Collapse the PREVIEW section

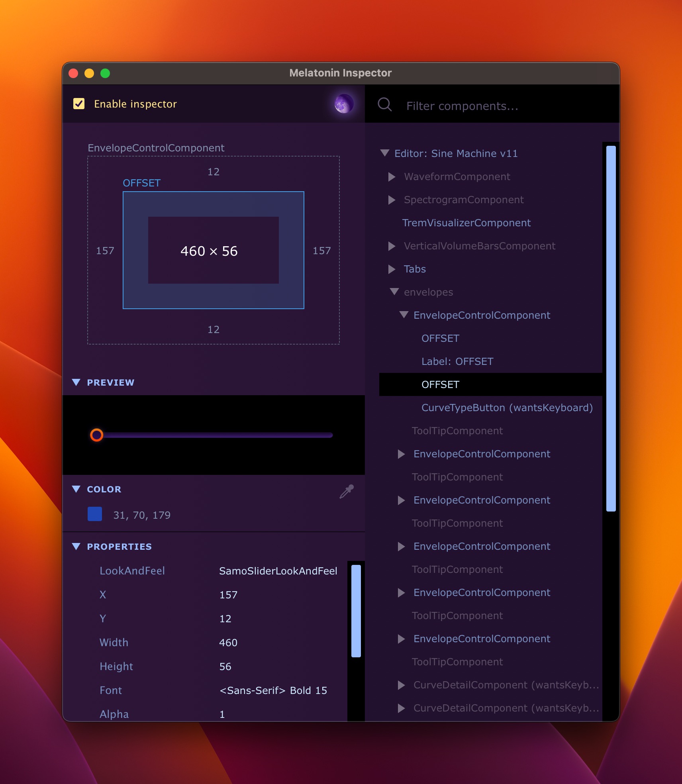[76, 382]
